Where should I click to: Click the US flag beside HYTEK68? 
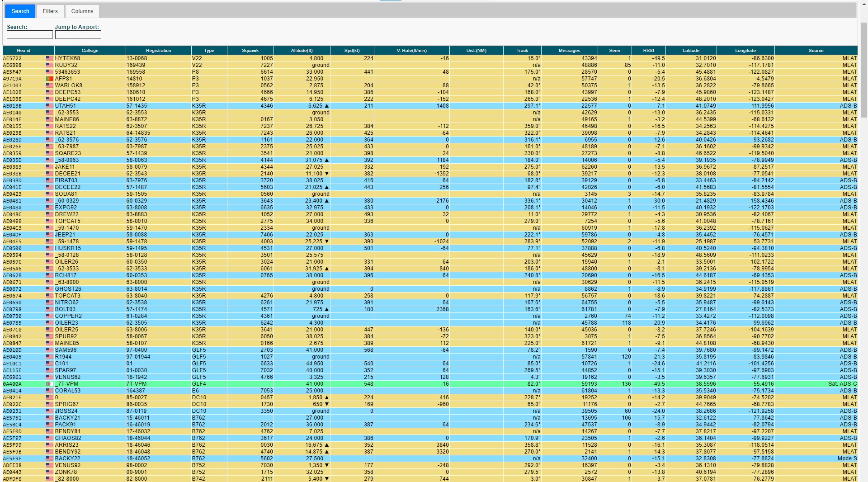click(50, 58)
